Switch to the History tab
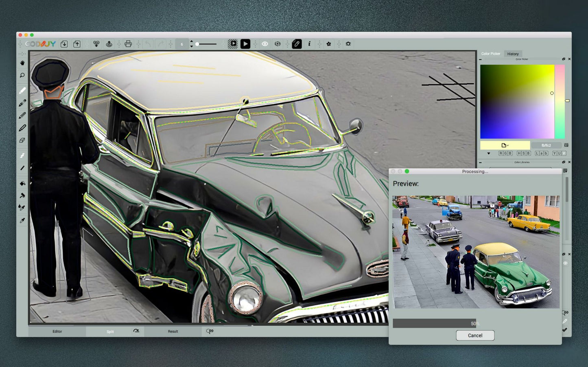This screenshot has height=367, width=588. [513, 54]
